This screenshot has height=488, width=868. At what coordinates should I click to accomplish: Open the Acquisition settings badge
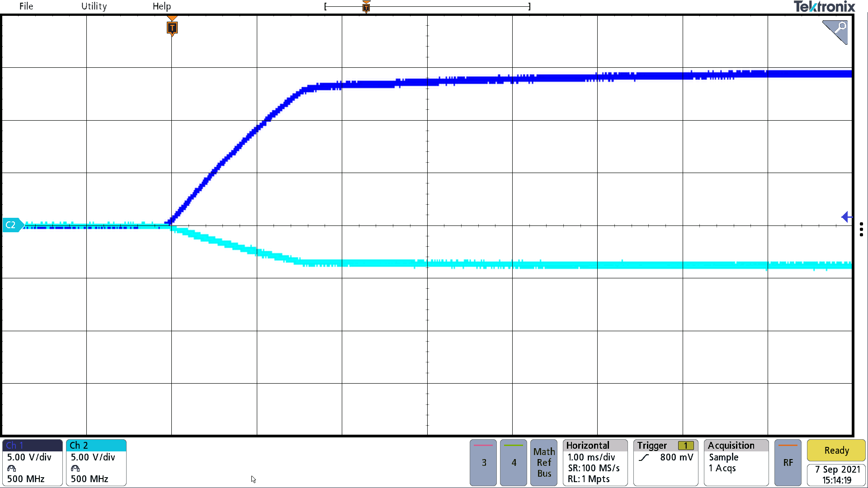pyautogui.click(x=736, y=463)
